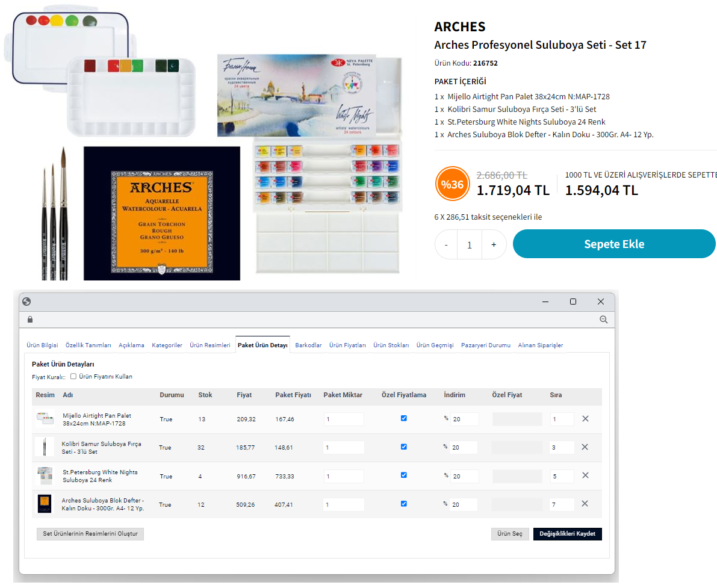Click Set Ürünlerinin Resimlerini Oluştur button
The width and height of the screenshot is (717, 588).
[x=90, y=534]
